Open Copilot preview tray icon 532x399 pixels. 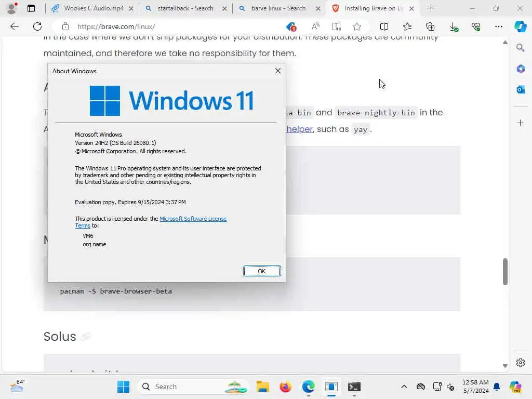(515, 387)
